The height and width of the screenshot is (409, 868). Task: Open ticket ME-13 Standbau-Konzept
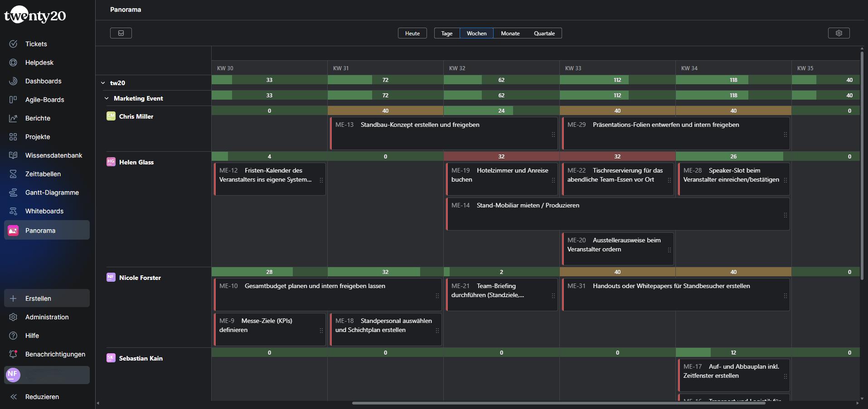[x=443, y=133]
